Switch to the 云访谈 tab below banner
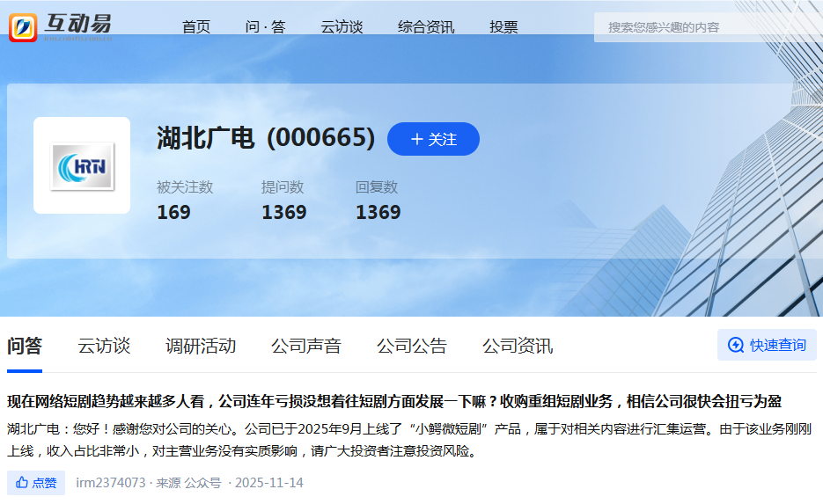The width and height of the screenshot is (823, 504). [104, 347]
